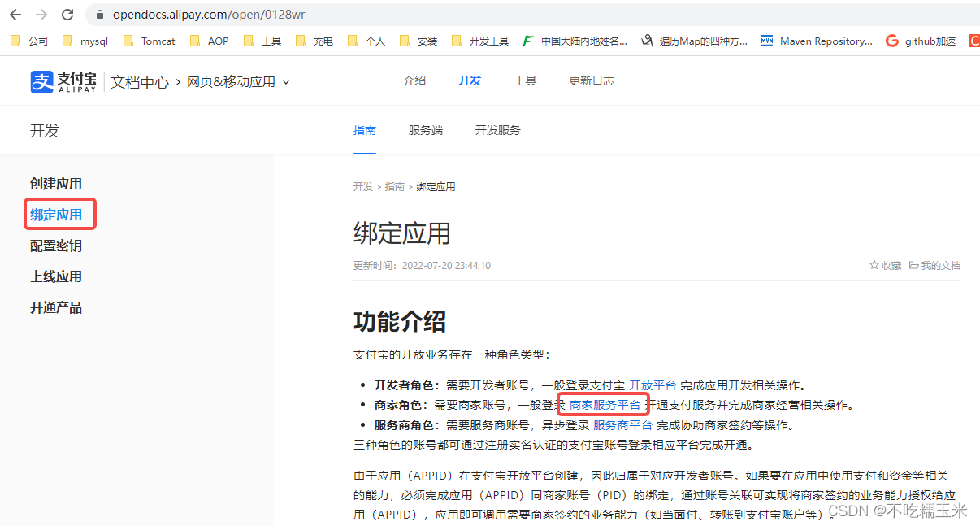Click 开发 in the breadcrumb
The width and height of the screenshot is (980, 526).
point(363,186)
